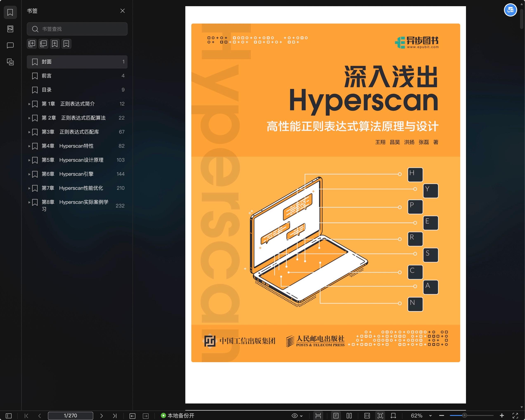This screenshot has width=525, height=420.
Task: Expand 第7章 Hyperscan性能优化
Action: click(x=29, y=188)
